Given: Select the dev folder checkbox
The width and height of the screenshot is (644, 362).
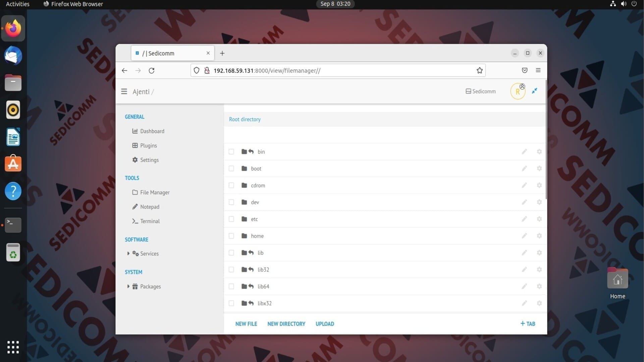Looking at the screenshot, I should pyautogui.click(x=231, y=202).
